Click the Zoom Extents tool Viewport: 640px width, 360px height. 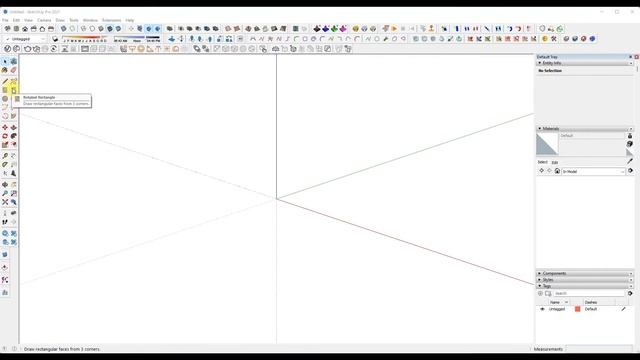coord(5,202)
